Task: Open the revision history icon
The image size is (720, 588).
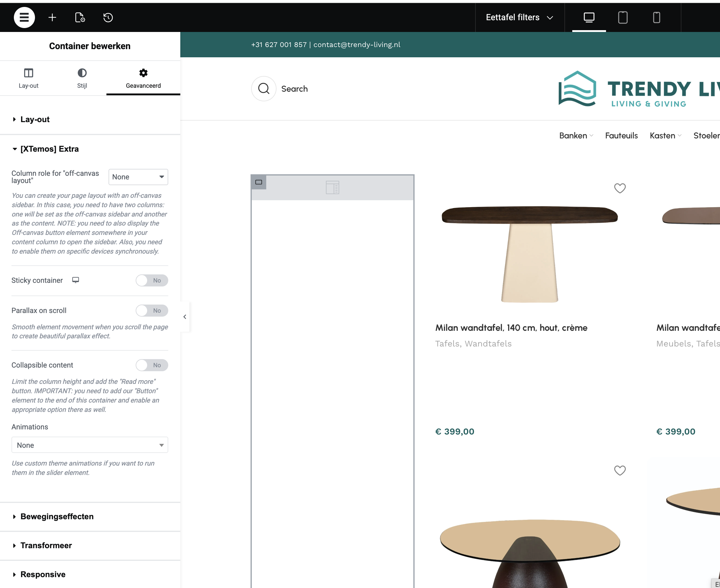Action: (x=108, y=17)
